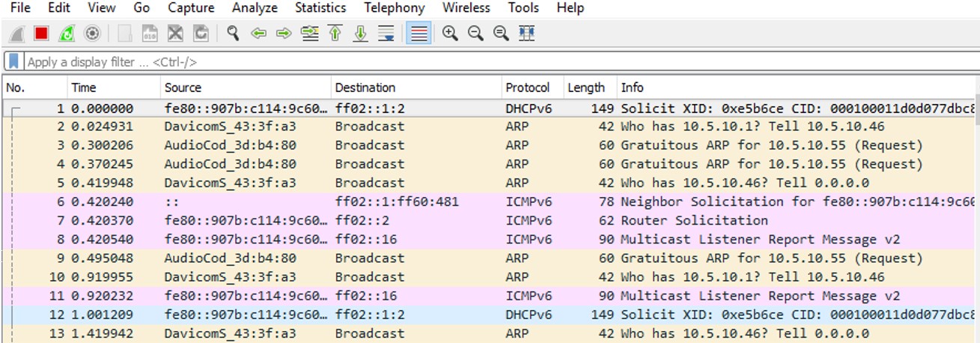
Task: Click Go to specified packet icon
Action: click(309, 34)
